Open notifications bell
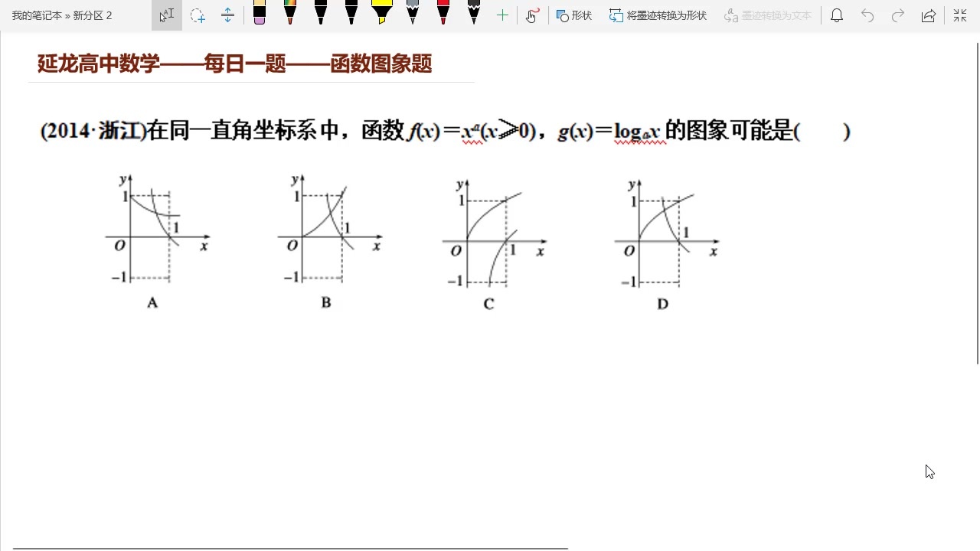Screen dimensions: 980x551 tap(837, 15)
